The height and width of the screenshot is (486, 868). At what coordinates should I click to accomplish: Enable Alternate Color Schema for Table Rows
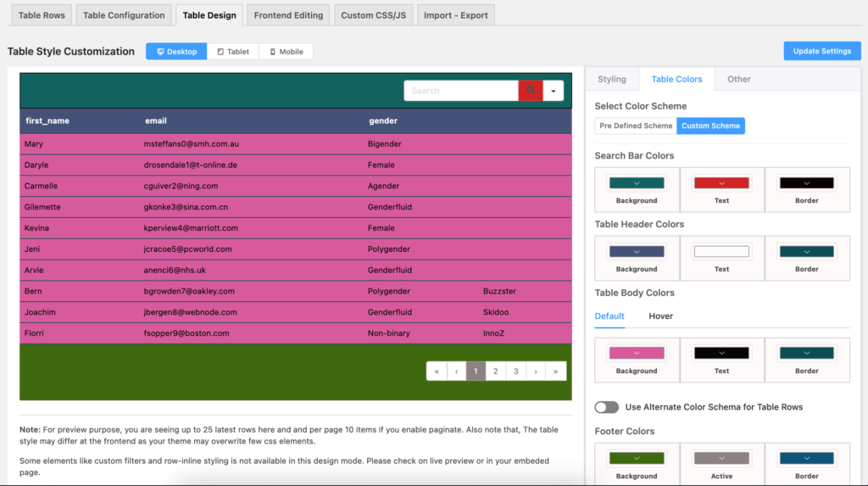pyautogui.click(x=607, y=407)
